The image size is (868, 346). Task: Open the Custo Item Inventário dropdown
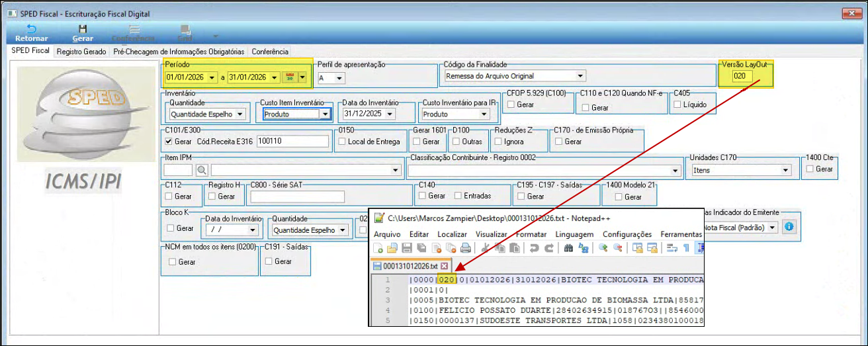(324, 114)
